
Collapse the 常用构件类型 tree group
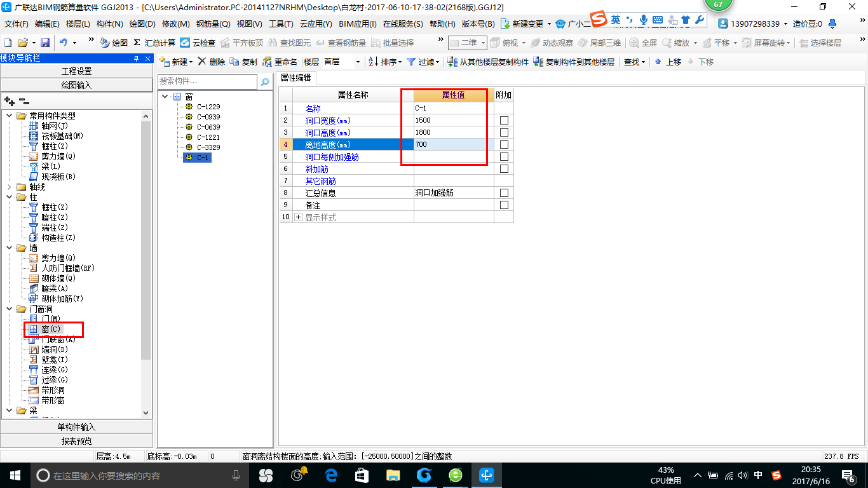[x=10, y=116]
